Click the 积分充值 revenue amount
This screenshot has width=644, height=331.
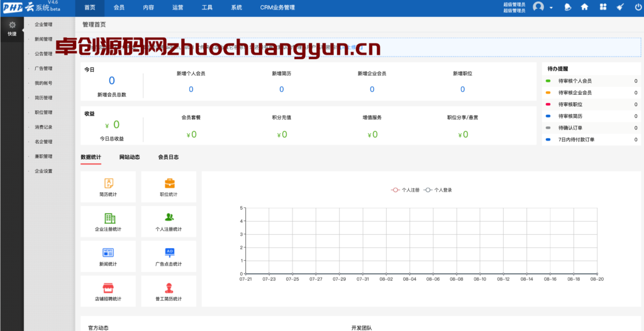point(282,134)
